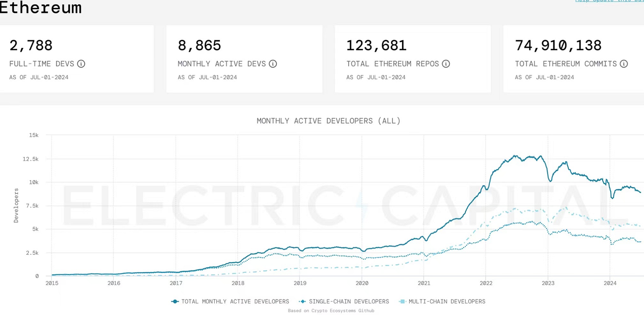Image resolution: width=644 pixels, height=315 pixels.
Task: Click the 2020 x-axis label
Action: pos(362,283)
